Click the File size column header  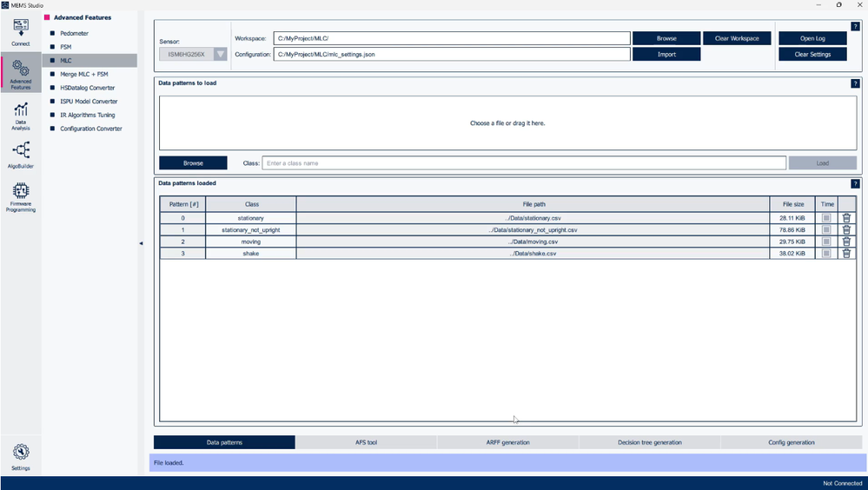coord(792,204)
